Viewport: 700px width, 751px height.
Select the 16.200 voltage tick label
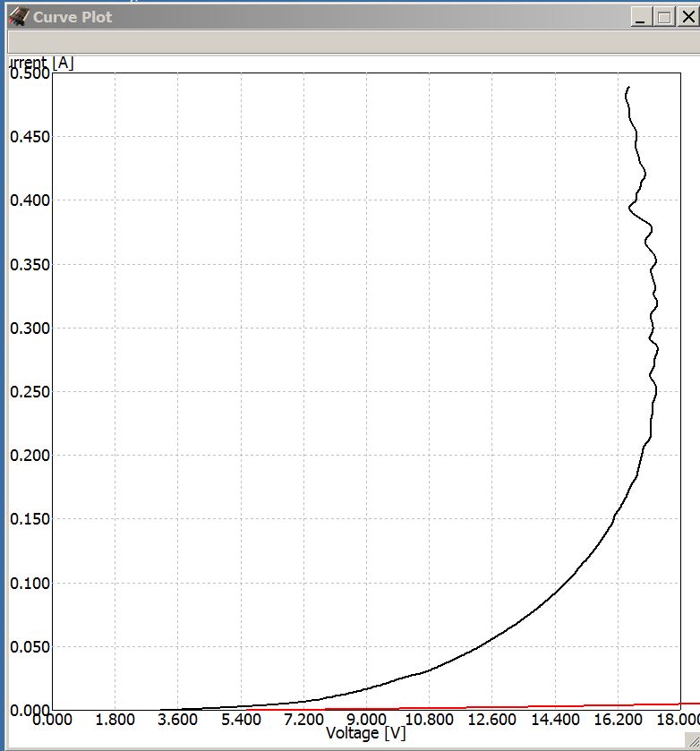coord(618,720)
